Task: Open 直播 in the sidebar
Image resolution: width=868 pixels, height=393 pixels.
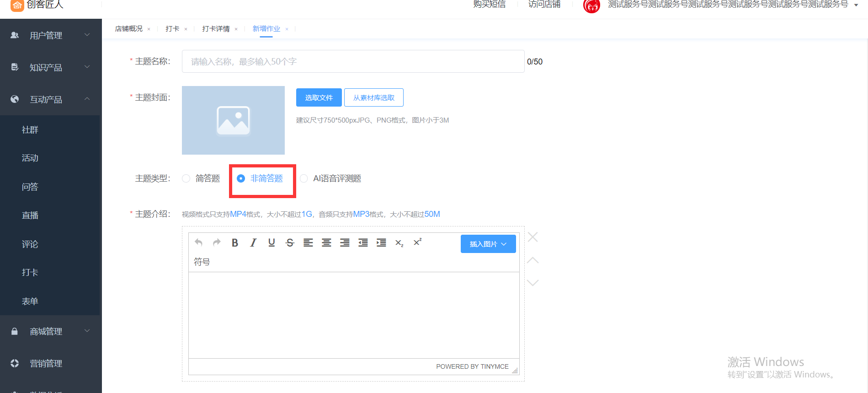Action: pyautogui.click(x=30, y=215)
